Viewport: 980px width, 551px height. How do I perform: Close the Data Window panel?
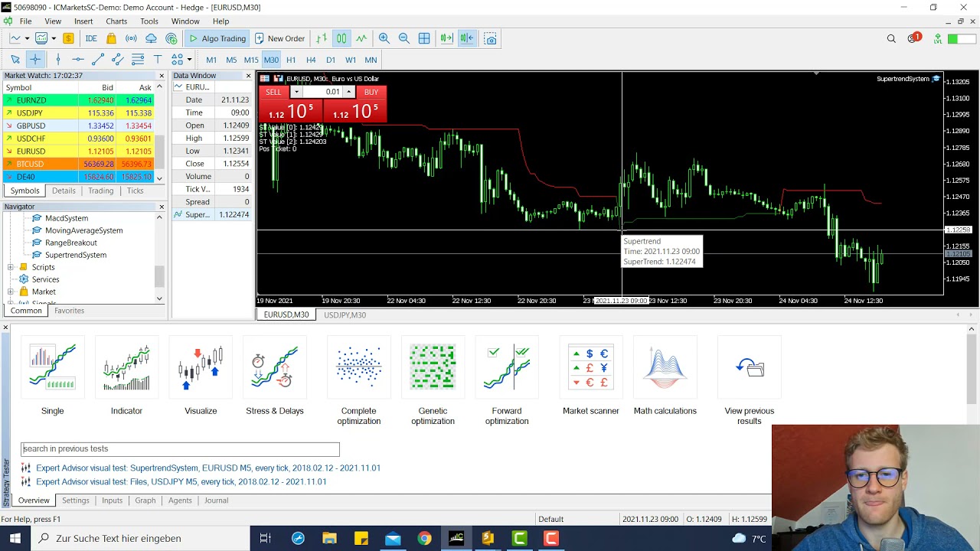pos(248,76)
